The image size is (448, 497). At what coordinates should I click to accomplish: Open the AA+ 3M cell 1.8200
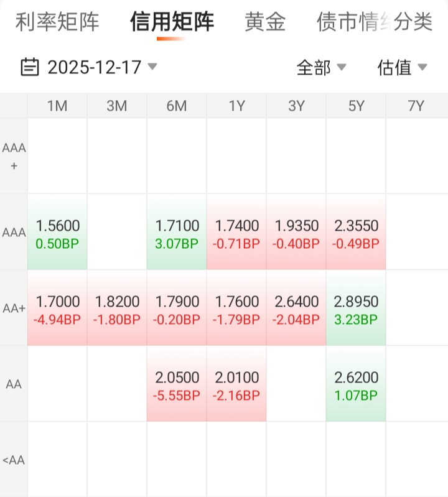click(117, 309)
